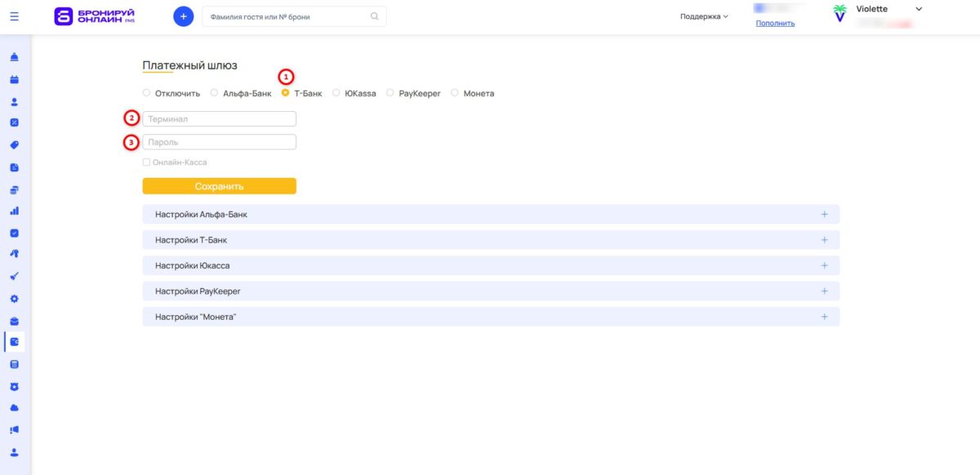Click the search magnifier icon
This screenshot has width=980, height=475.
click(375, 16)
